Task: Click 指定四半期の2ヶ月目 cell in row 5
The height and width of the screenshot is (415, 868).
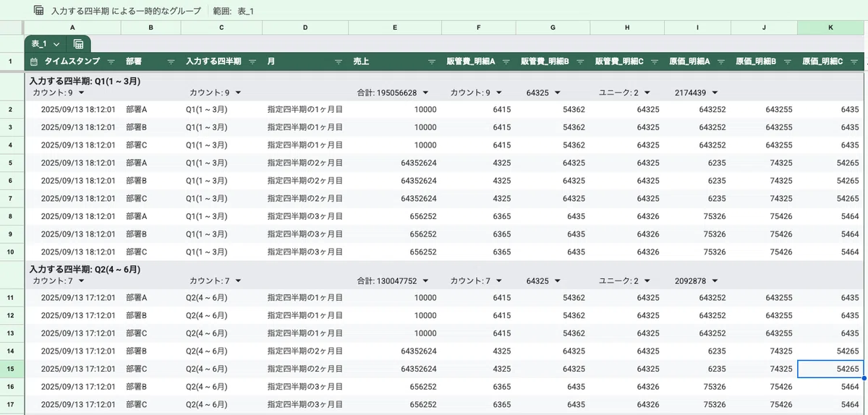Action: click(305, 163)
